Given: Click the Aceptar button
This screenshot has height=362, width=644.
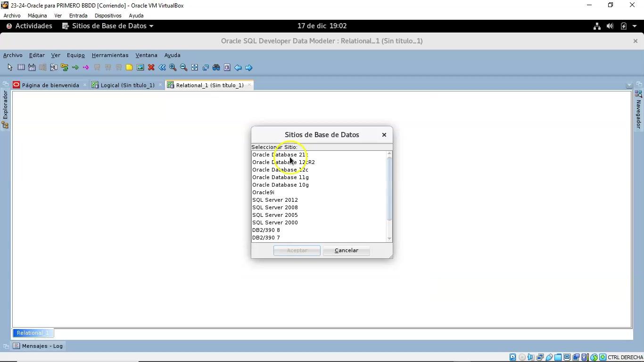Looking at the screenshot, I should pos(297,250).
